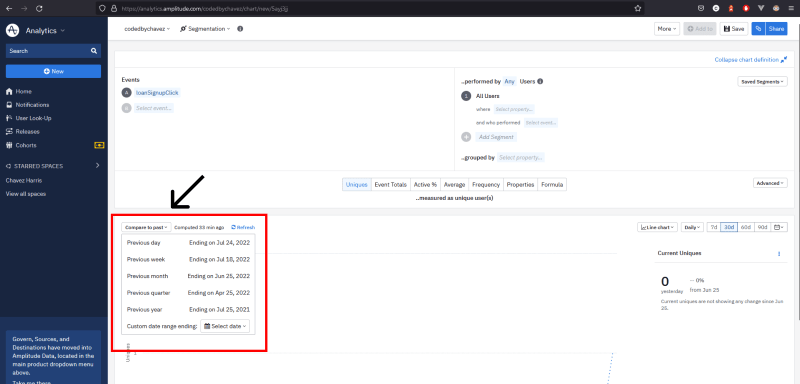Viewport: 800px width, 384px height.
Task: Click the info icon next to Segmentation
Action: 240,29
